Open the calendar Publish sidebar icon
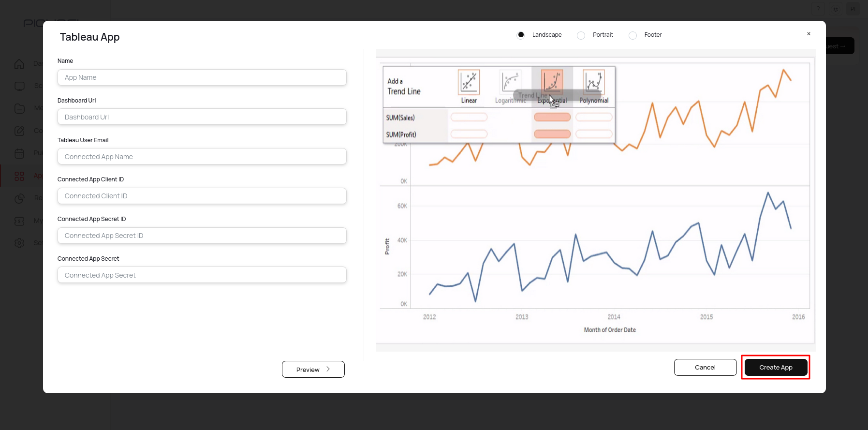The height and width of the screenshot is (430, 868). tap(19, 153)
